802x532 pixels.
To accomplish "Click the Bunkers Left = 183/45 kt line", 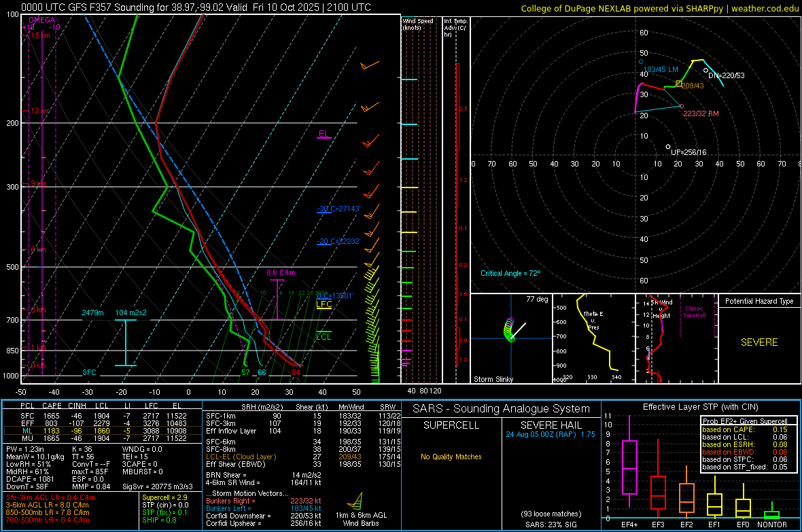I will [x=263, y=508].
